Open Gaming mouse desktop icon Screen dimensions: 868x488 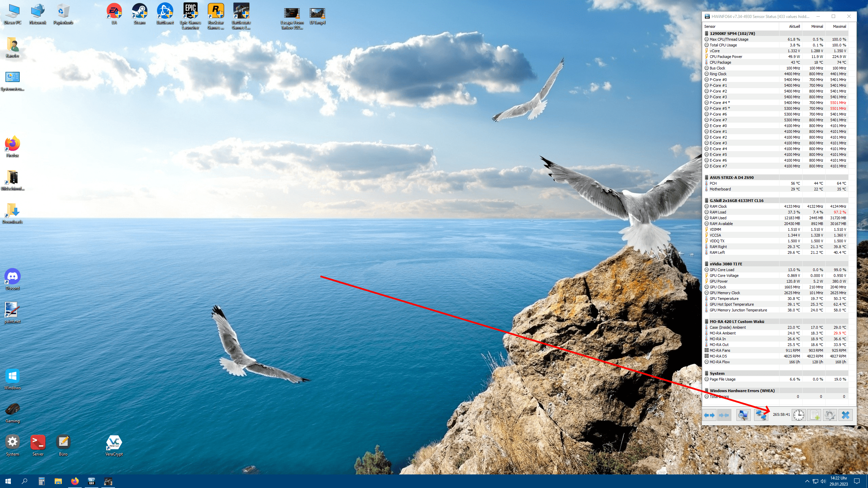pos(13,413)
